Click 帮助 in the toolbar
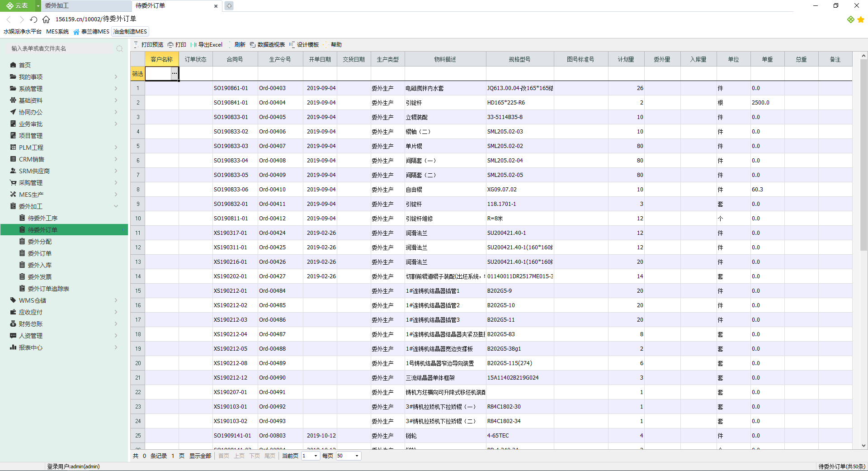This screenshot has height=471, width=868. coord(332,45)
